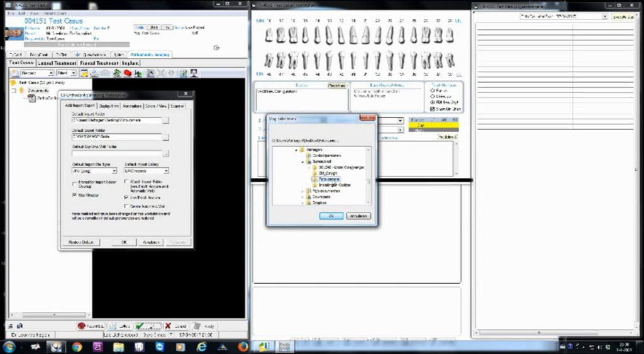Select the 'FDI Two Digit' radio button

click(x=432, y=102)
